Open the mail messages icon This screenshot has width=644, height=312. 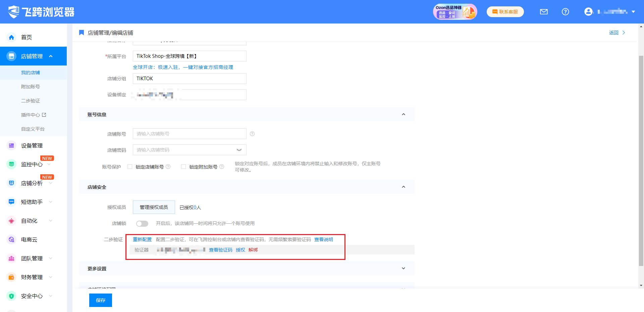pos(544,12)
